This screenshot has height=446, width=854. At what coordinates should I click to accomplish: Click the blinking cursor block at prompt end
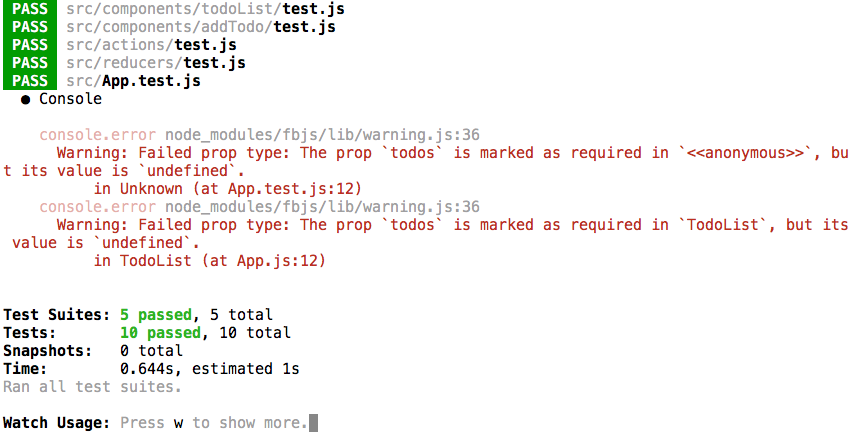[x=313, y=423]
